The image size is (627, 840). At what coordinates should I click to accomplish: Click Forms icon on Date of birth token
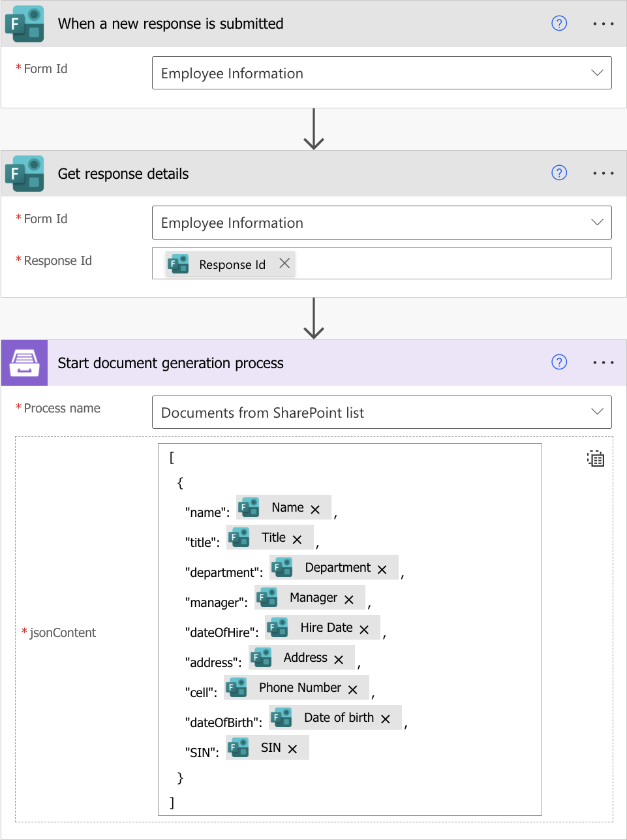tap(281, 717)
